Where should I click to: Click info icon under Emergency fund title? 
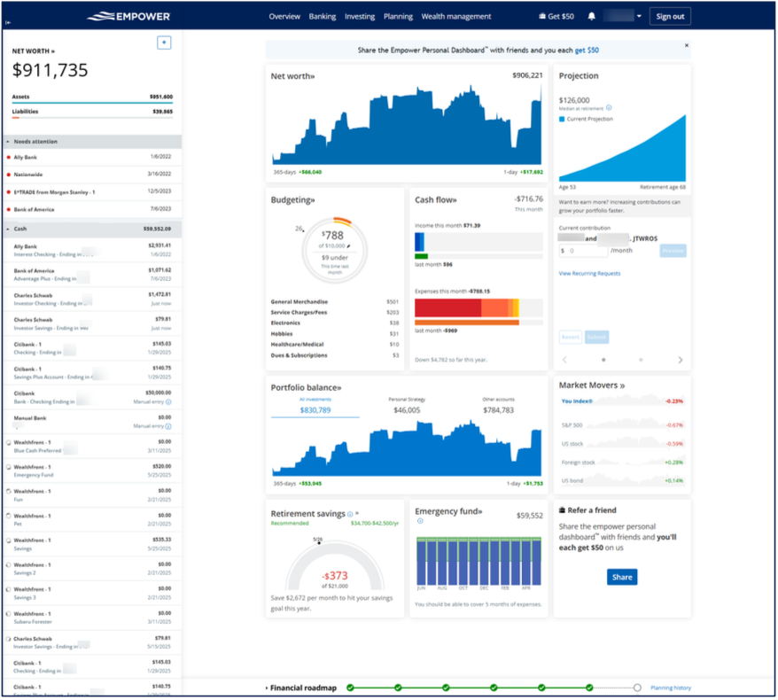420,521
